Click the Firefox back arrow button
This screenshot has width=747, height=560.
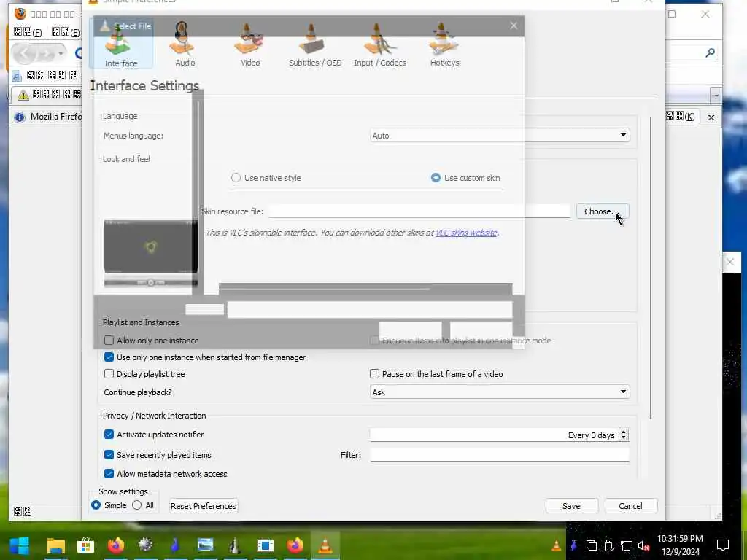25,53
